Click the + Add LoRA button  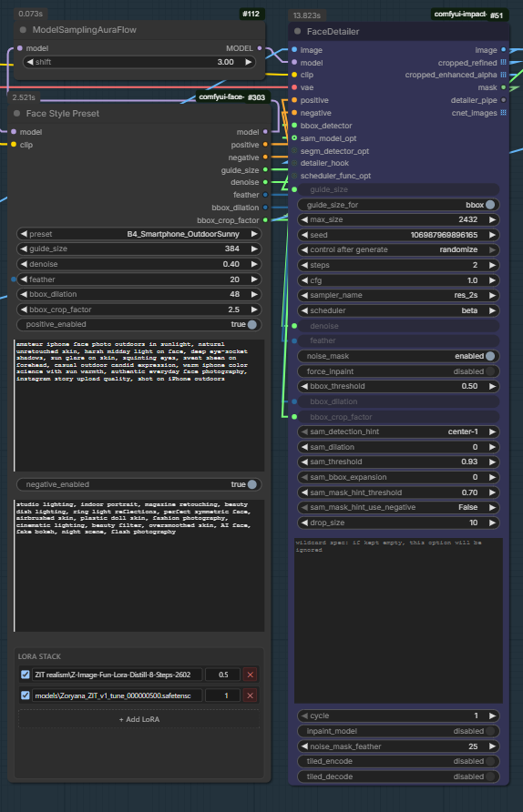pyautogui.click(x=138, y=719)
